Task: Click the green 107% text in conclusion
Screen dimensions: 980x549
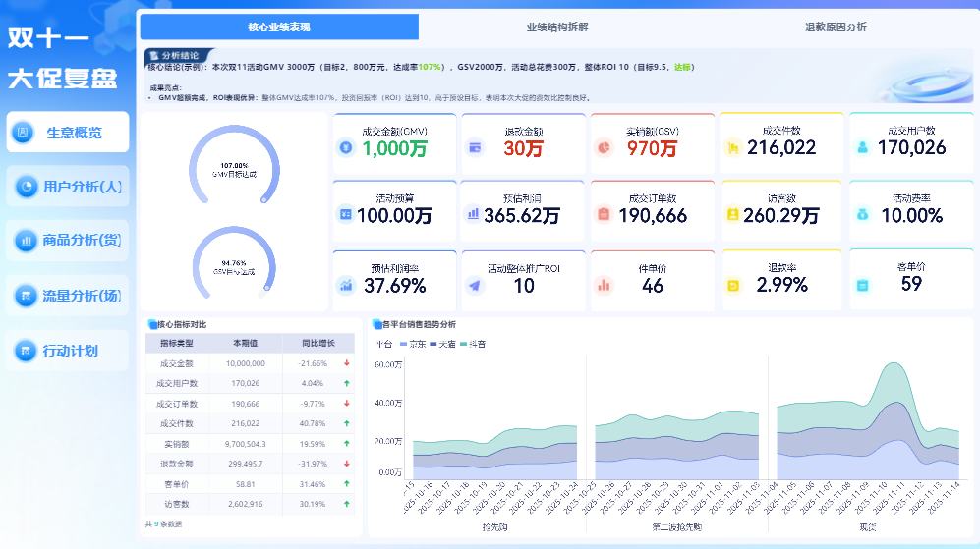Action: tap(430, 67)
